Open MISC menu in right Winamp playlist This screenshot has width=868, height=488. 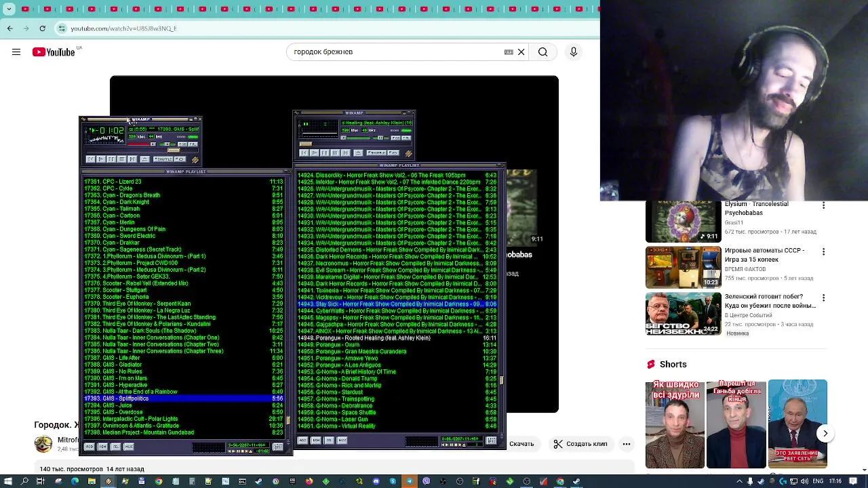pos(342,441)
